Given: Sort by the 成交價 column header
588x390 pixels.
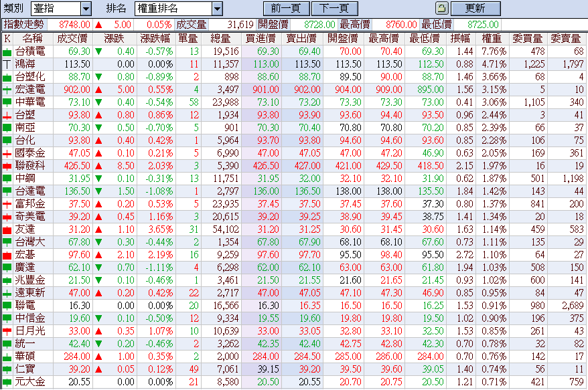Looking at the screenshot, I should pos(72,39).
